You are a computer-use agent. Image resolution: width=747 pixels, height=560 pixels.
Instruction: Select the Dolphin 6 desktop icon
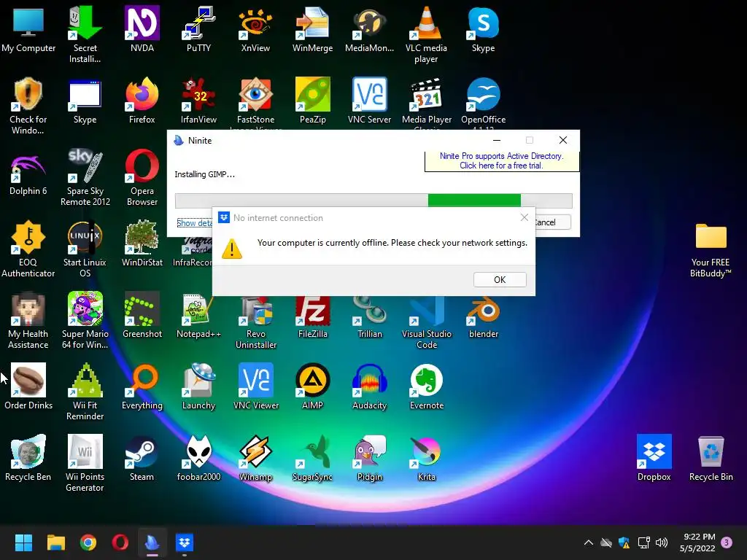coord(28,172)
